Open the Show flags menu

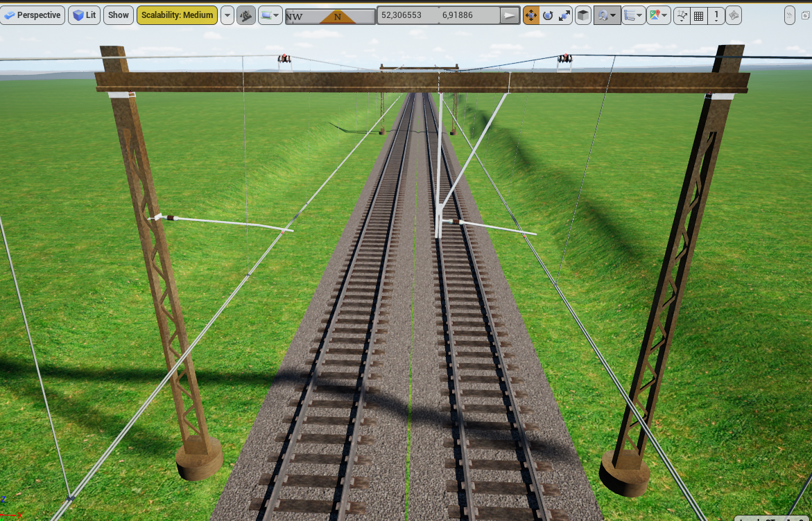pos(119,15)
